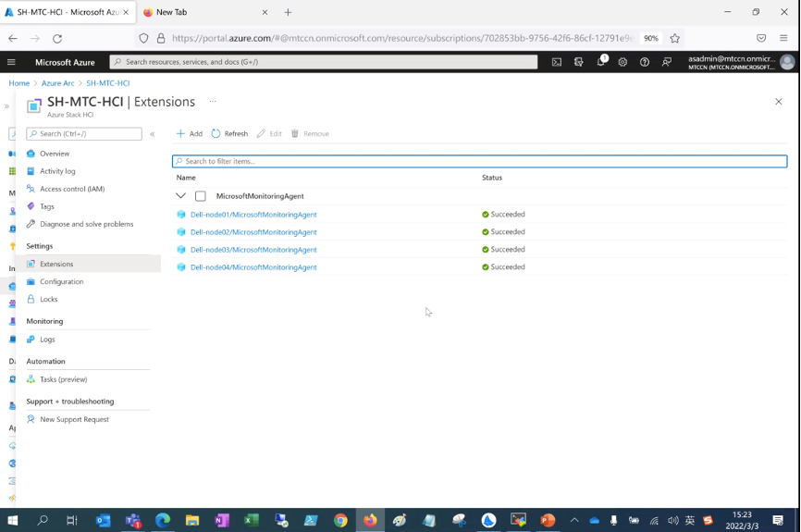Open Azure portal settings gear

point(622,62)
